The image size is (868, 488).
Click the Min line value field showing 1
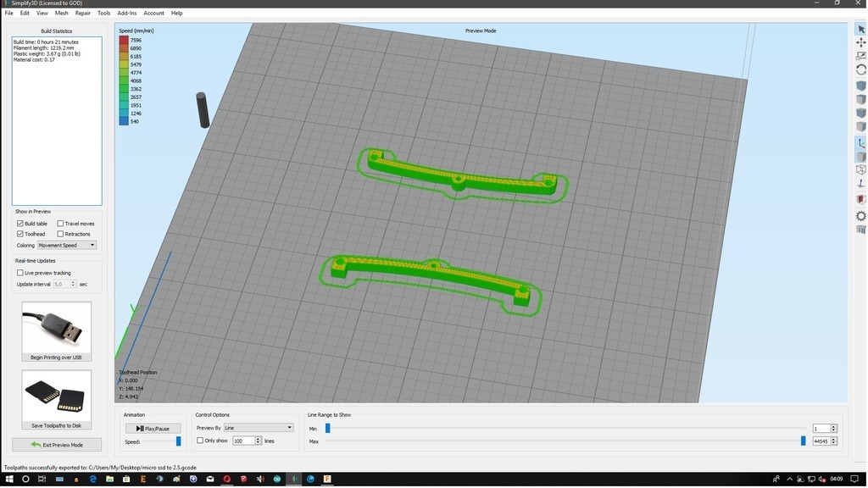[821, 428]
